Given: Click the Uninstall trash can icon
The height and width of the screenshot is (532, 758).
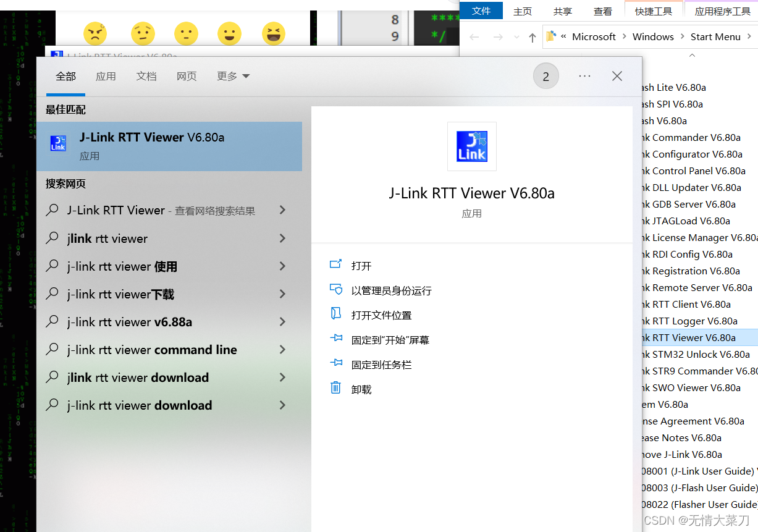Looking at the screenshot, I should [x=336, y=388].
